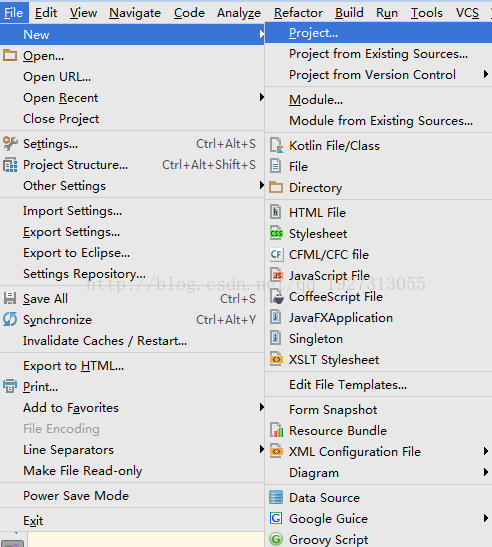The image size is (492, 547).
Task: Click the Project Structure grid icon
Action: point(10,165)
